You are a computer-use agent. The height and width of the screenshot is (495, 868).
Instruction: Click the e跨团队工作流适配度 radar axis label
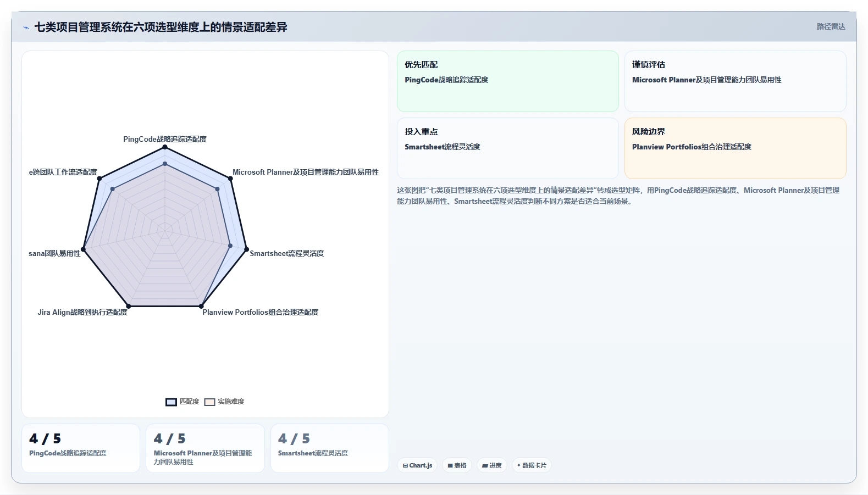63,172
